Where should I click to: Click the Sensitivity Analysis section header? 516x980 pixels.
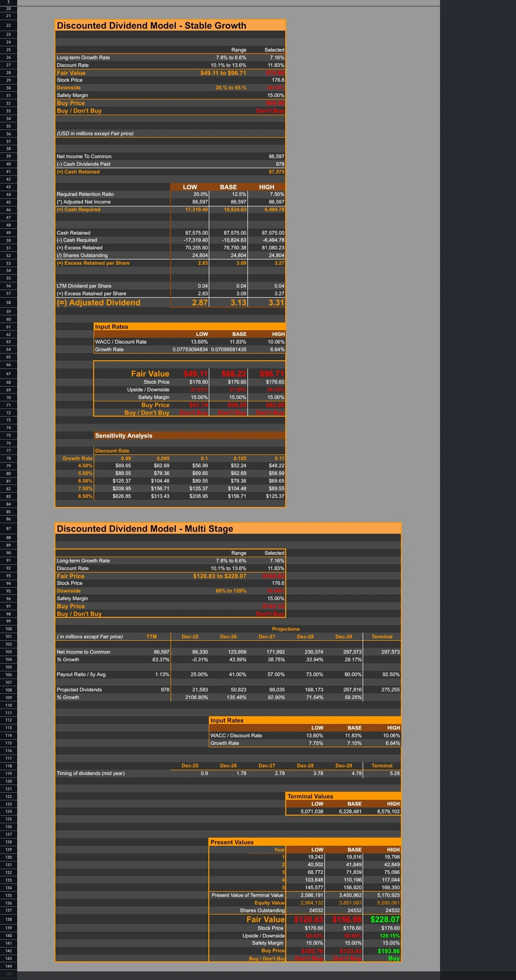124,436
